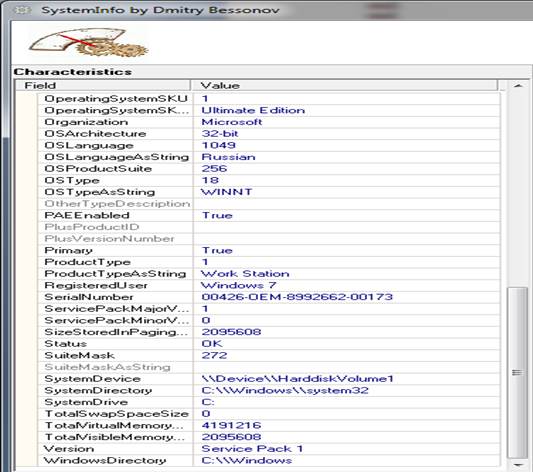This screenshot has height=472, width=533.
Task: Click the 'C:' value
Action: [x=208, y=402]
